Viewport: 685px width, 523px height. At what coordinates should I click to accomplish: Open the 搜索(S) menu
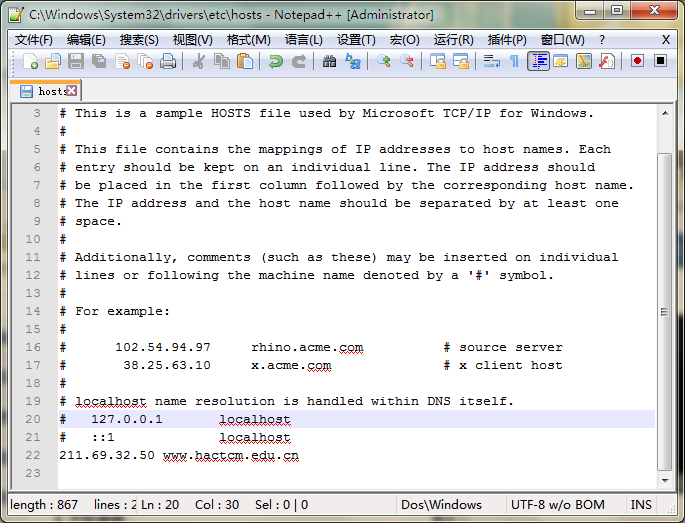pos(139,40)
